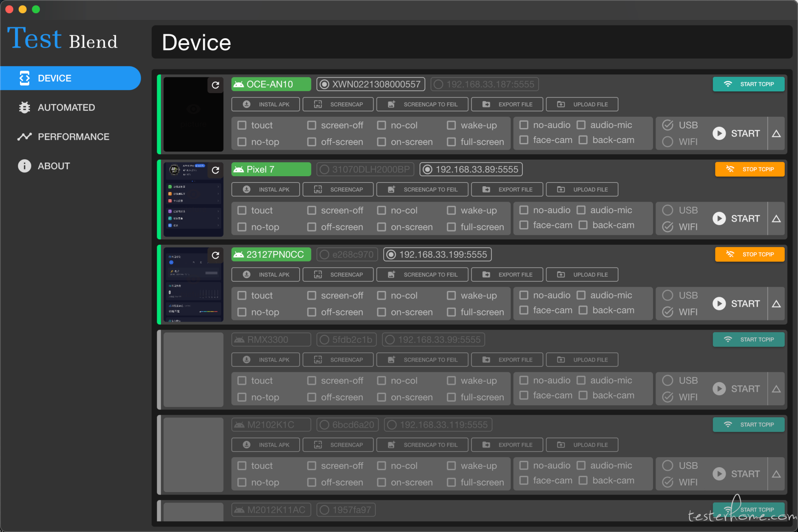Image resolution: width=798 pixels, height=532 pixels.
Task: Expand options triangle for Pixel 7
Action: (776, 219)
